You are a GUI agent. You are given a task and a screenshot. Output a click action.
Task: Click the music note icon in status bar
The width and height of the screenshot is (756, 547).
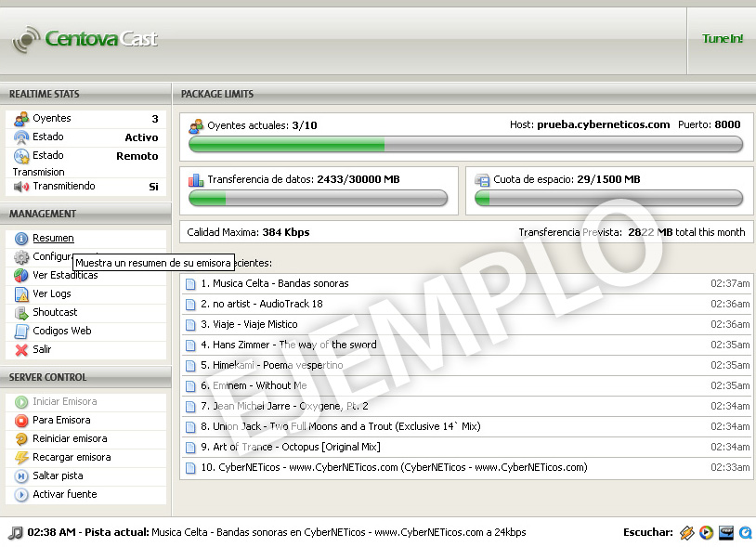[16, 532]
